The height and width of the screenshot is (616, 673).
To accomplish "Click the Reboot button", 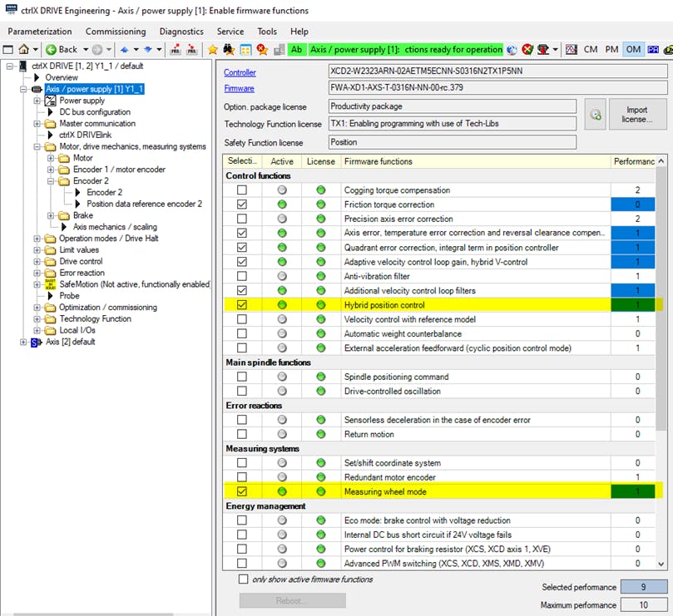I will [x=292, y=600].
